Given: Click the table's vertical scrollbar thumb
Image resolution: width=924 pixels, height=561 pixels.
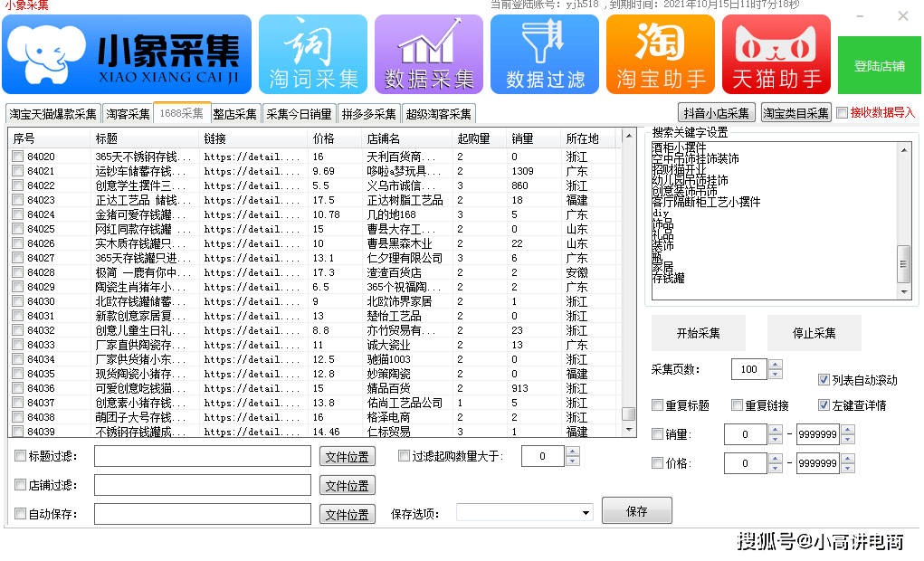Looking at the screenshot, I should 629,414.
